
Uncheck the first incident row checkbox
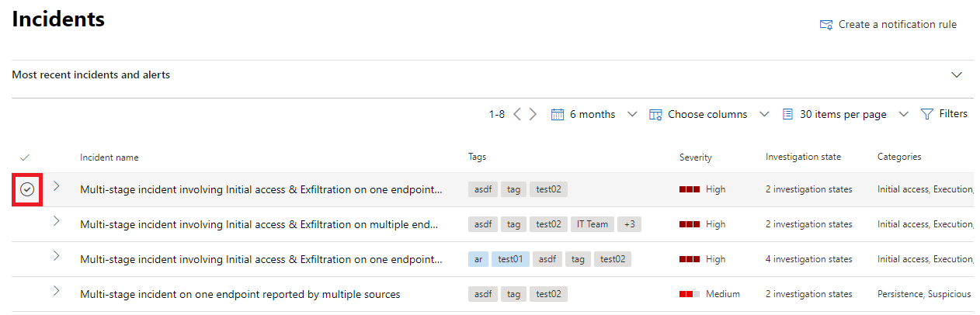(27, 189)
